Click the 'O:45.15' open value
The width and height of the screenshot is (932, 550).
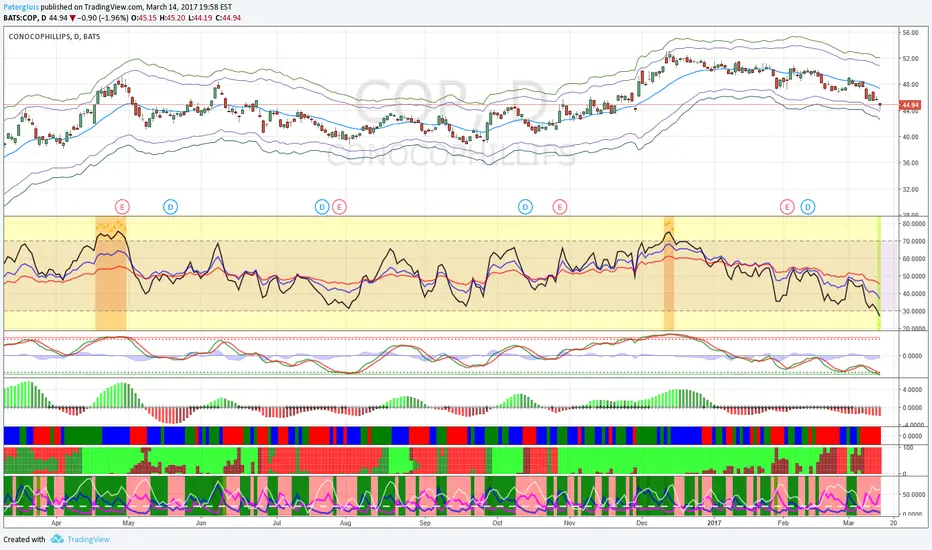click(x=143, y=18)
